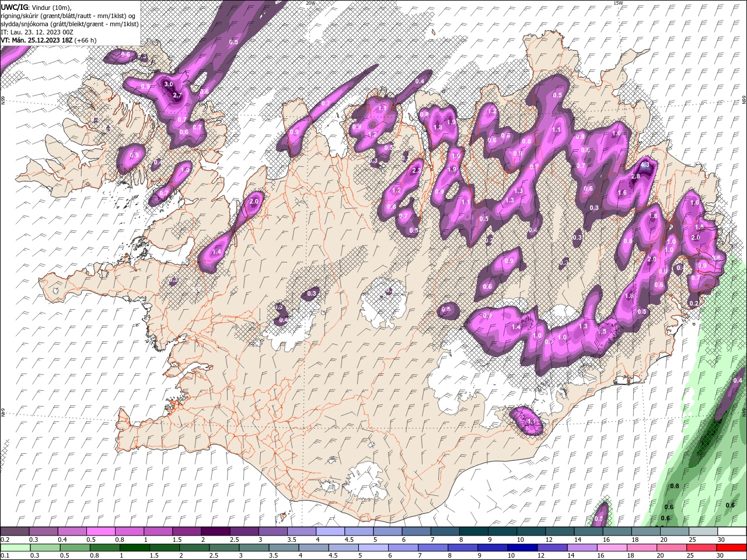This screenshot has height=560, width=747.
Task: Click the crimson 25–30 rain legend swatch
Action: [x=701, y=548]
